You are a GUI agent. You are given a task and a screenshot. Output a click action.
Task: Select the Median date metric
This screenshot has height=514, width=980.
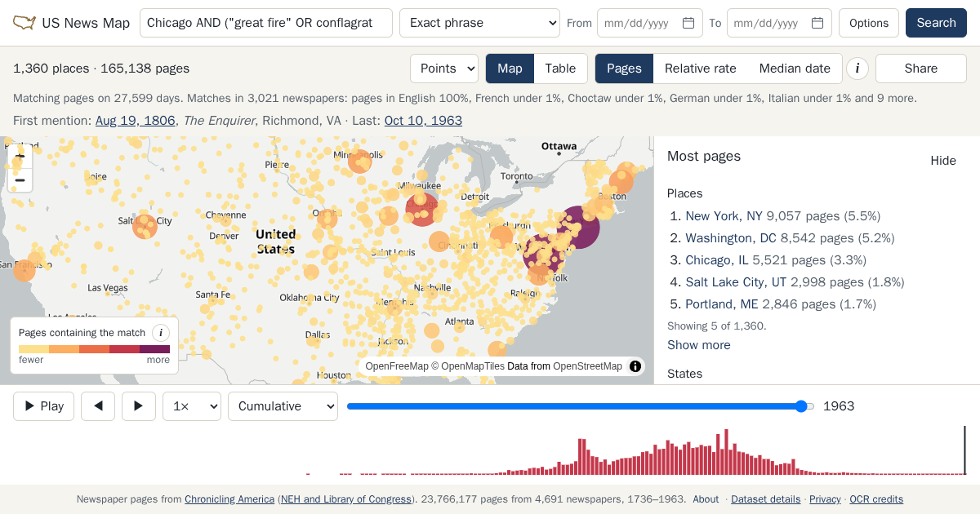(x=795, y=69)
